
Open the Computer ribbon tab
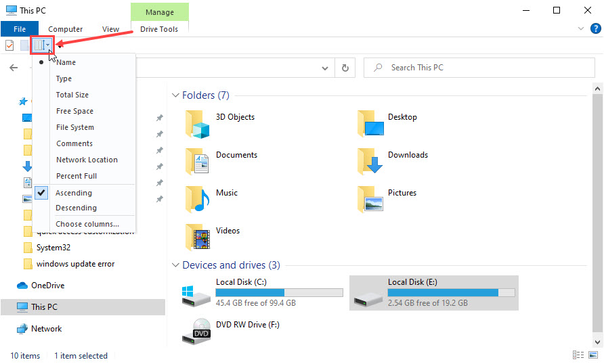[x=65, y=29]
